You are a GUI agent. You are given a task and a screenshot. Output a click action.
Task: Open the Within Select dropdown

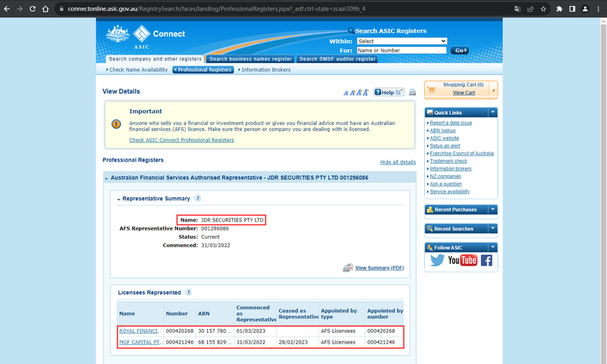click(402, 41)
